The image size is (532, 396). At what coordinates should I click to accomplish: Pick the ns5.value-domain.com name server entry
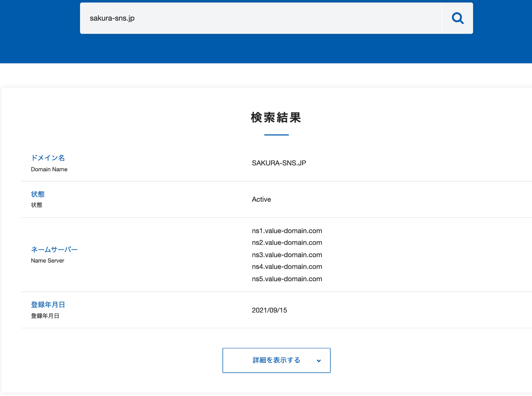(287, 279)
